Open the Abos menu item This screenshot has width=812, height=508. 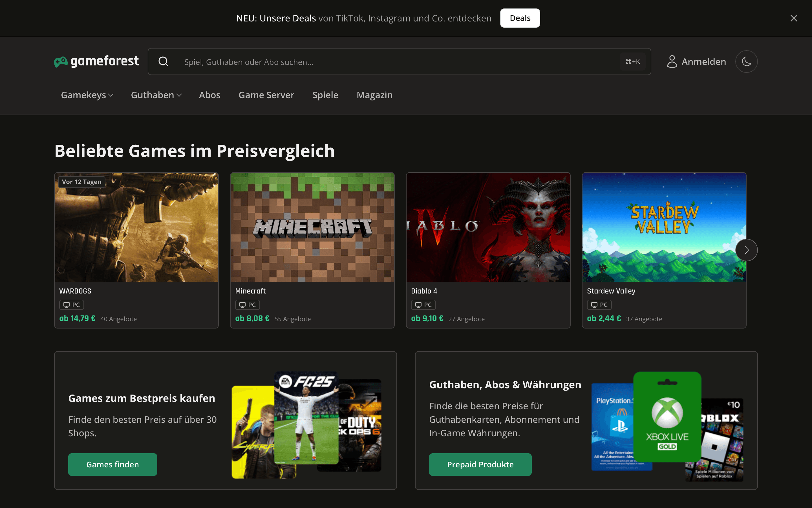click(x=209, y=95)
